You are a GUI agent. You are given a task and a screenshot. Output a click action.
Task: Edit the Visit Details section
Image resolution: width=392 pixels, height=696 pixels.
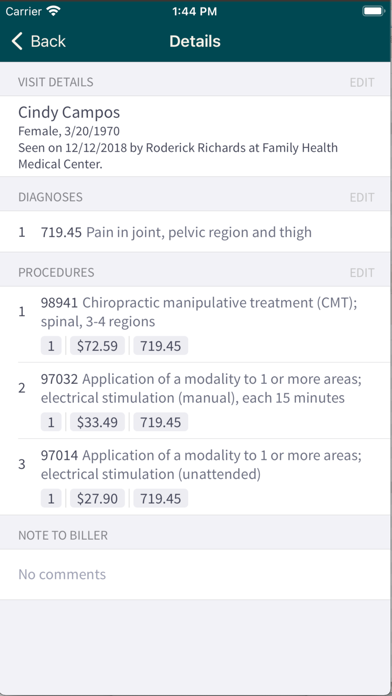pos(362,82)
